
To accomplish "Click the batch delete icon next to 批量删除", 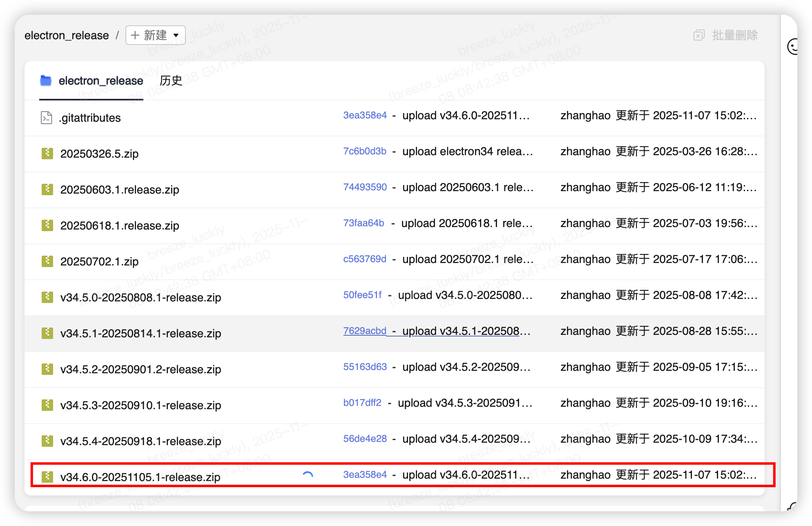I will point(699,35).
